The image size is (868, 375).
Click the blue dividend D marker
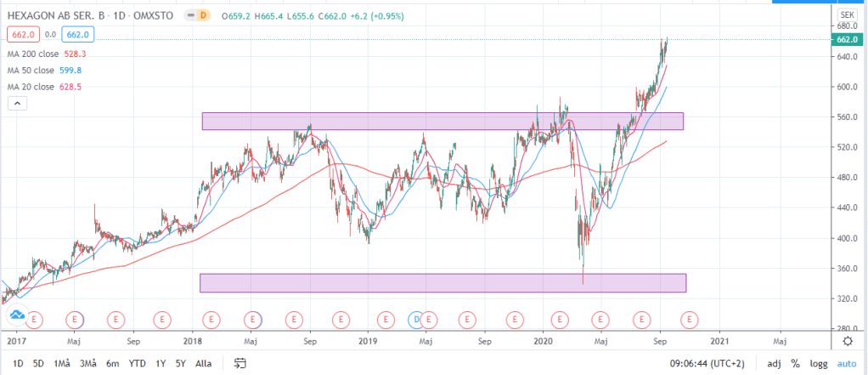click(416, 319)
